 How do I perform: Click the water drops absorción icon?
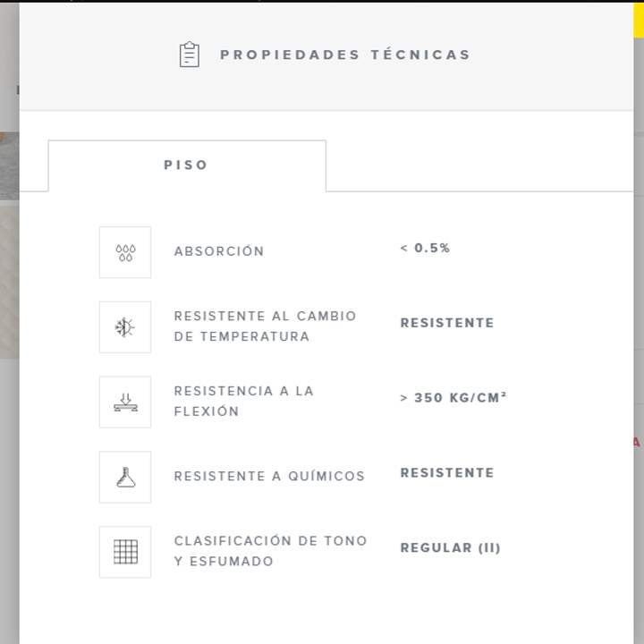[x=125, y=252]
